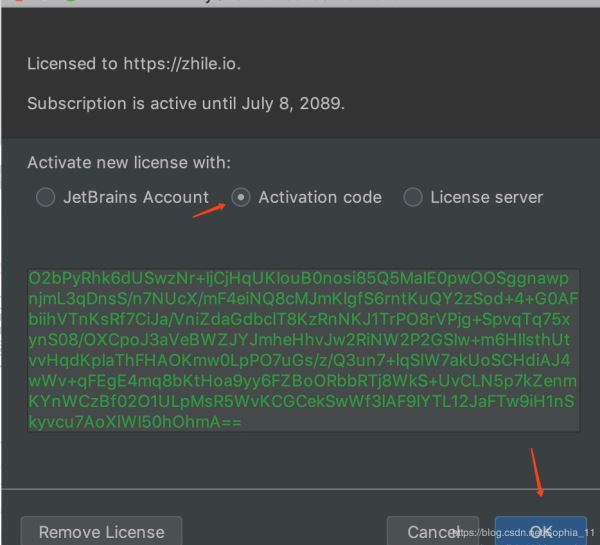Click the Remove License button

coord(100,532)
